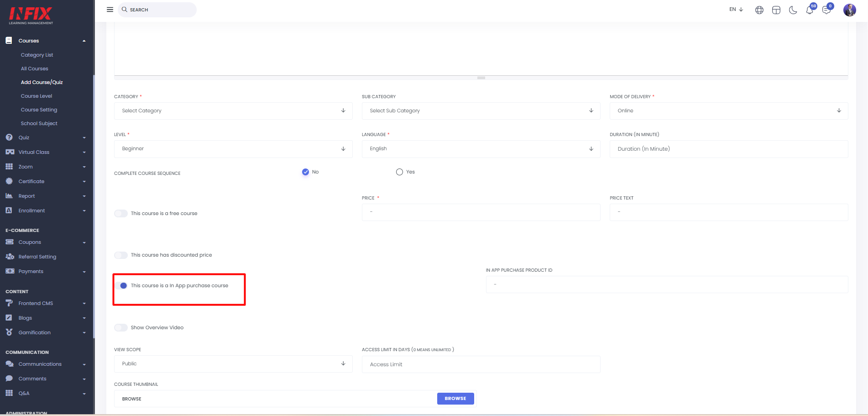868x416 pixels.
Task: Open the globe website icon
Action: 759,10
